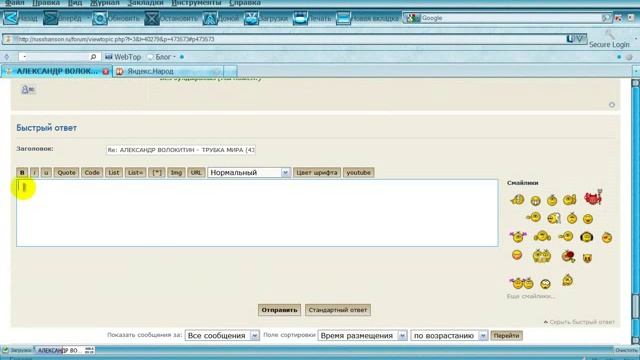Click the Заголовок subject input field
Viewport: 640px width, 360px height.
pos(181,150)
